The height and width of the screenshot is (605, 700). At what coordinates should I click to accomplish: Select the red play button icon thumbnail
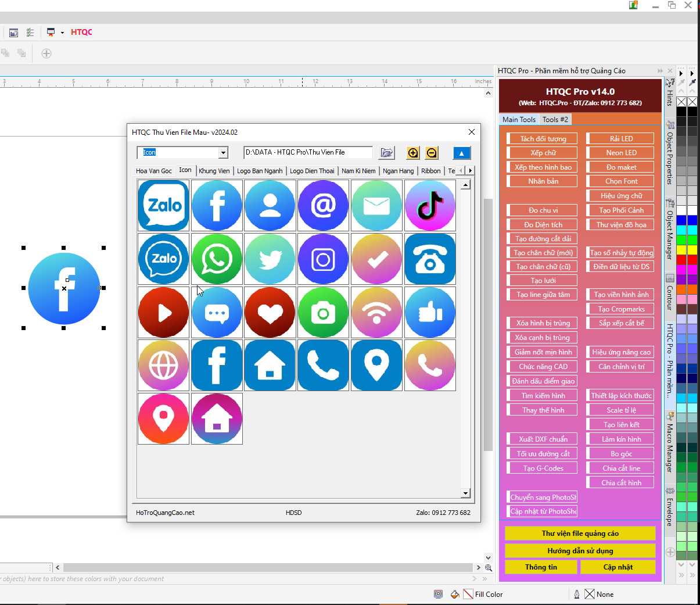point(163,312)
